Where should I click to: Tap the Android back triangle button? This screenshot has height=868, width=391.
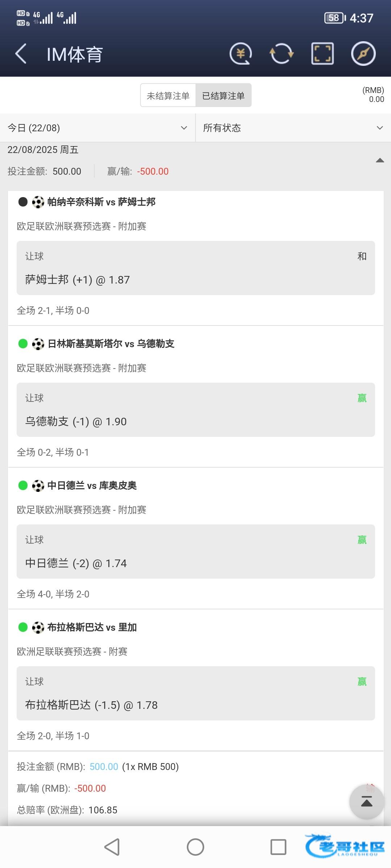click(112, 847)
